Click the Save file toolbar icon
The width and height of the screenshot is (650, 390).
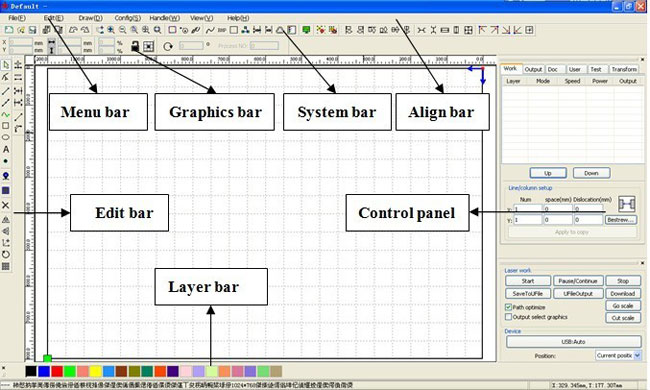click(x=32, y=30)
